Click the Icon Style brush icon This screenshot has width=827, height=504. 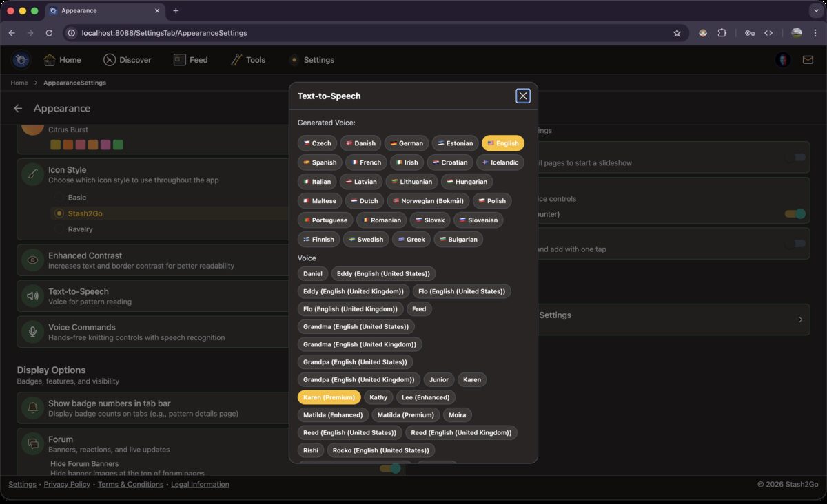pos(32,174)
